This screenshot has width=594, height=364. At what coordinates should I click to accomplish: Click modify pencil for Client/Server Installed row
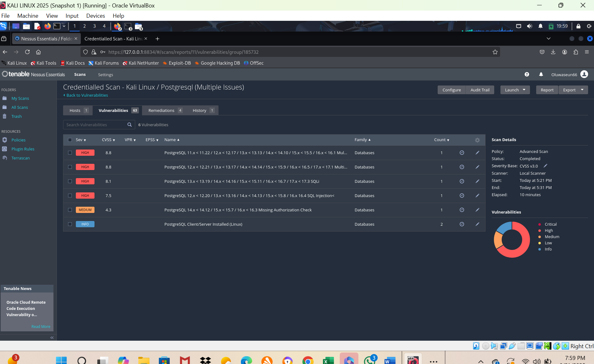point(477,224)
